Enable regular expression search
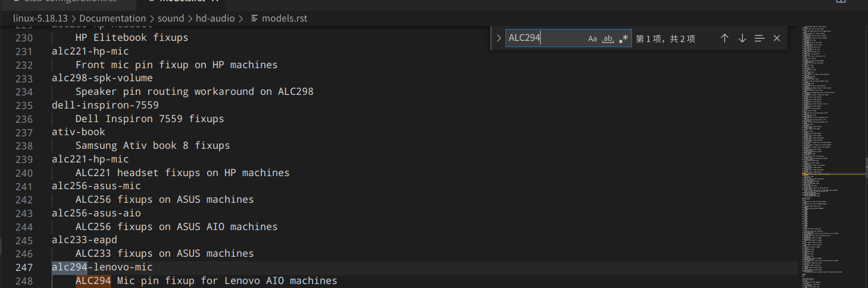The image size is (868, 288). [x=623, y=39]
